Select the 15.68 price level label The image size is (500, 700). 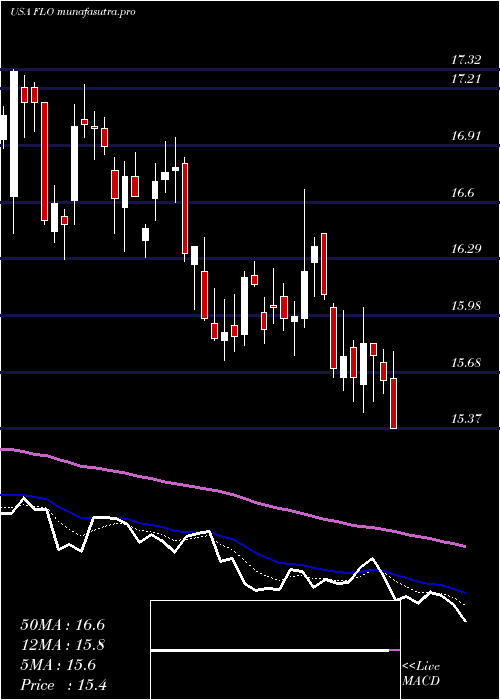[466, 362]
